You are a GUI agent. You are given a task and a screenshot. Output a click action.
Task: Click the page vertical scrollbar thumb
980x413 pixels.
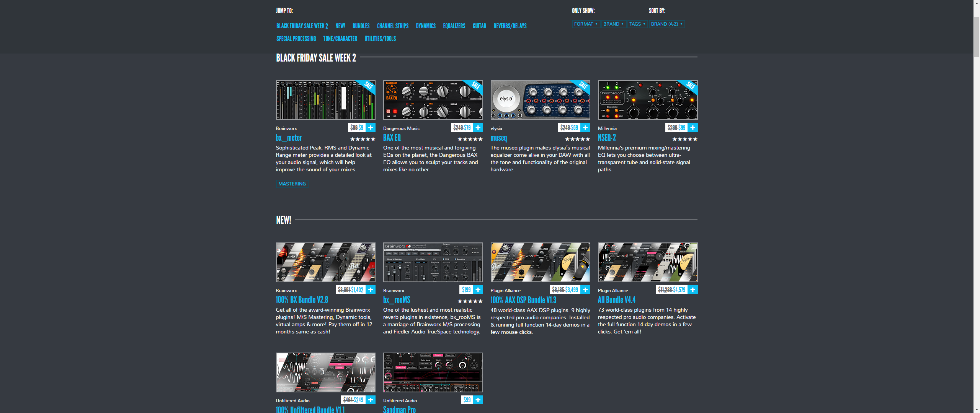tap(977, 37)
